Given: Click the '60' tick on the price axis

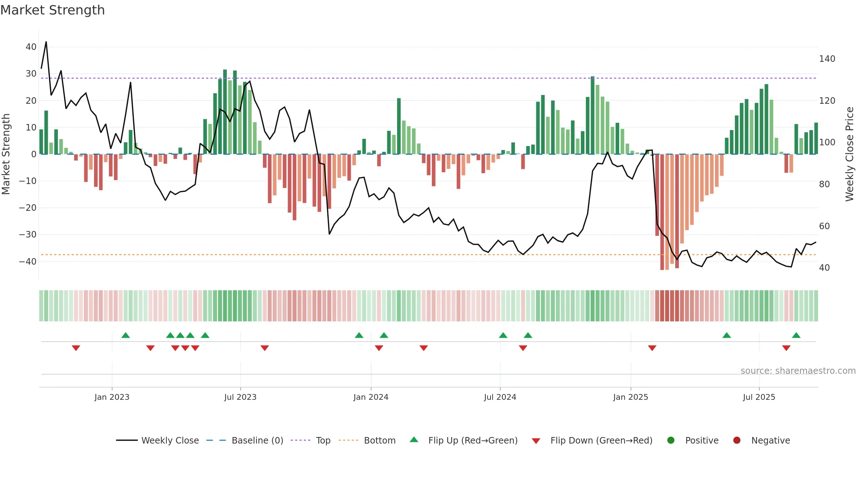Looking at the screenshot, I should 825,226.
